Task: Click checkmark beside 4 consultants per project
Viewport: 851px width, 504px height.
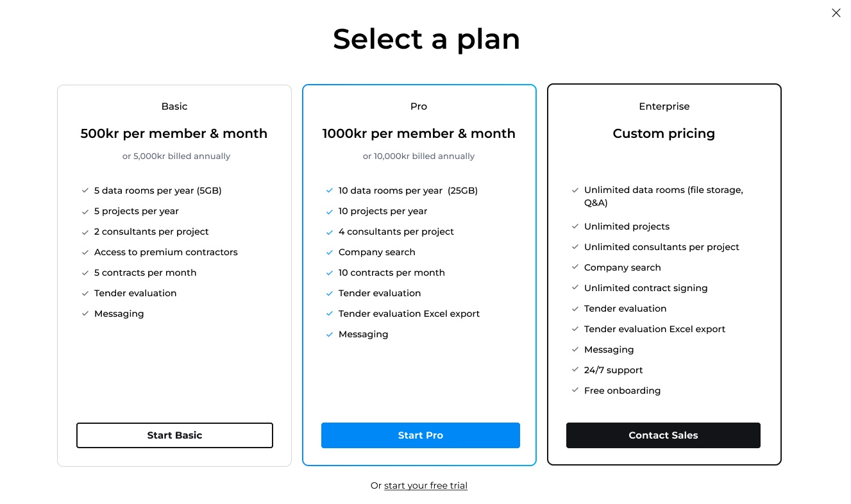Action: click(329, 231)
